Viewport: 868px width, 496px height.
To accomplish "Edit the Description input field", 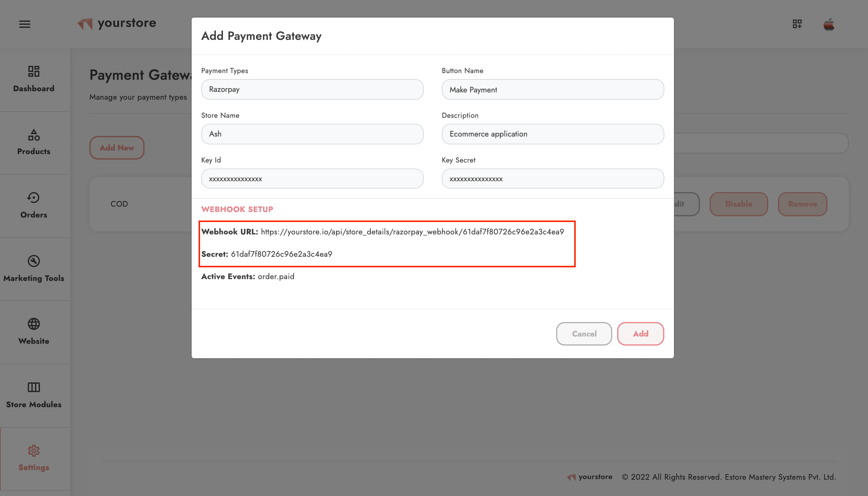I will click(553, 134).
